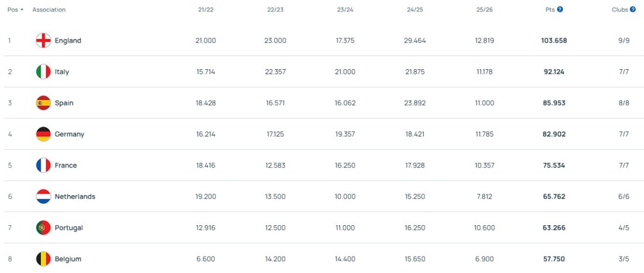The width and height of the screenshot is (644, 273).
Task: Open the Pts help tooltip icon
Action: [x=560, y=10]
